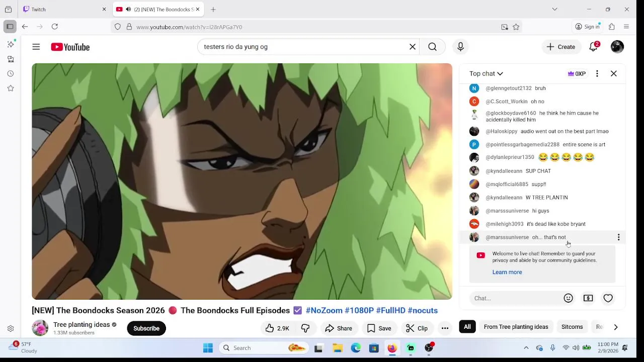Open #NoZoom hashtag link
This screenshot has height=362, width=644.
324,310
